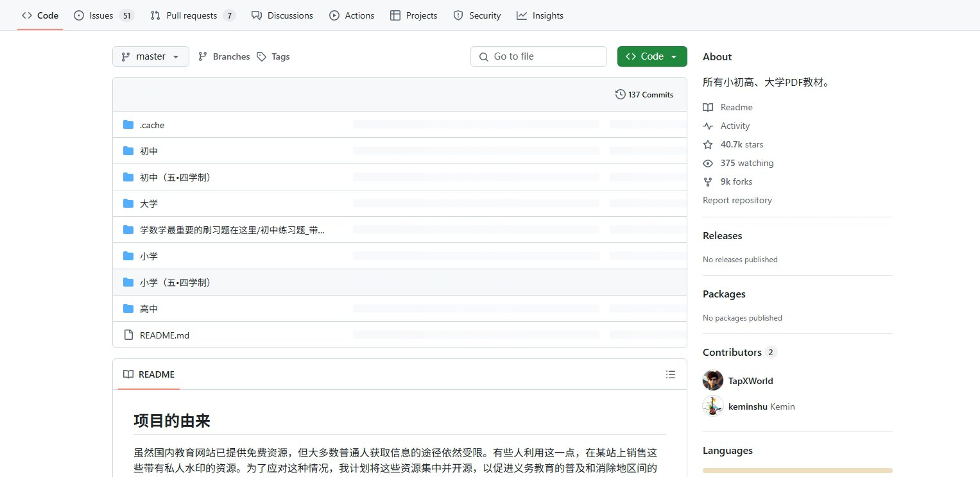Select the README tab above the content
The width and height of the screenshot is (980, 477).
coord(149,374)
